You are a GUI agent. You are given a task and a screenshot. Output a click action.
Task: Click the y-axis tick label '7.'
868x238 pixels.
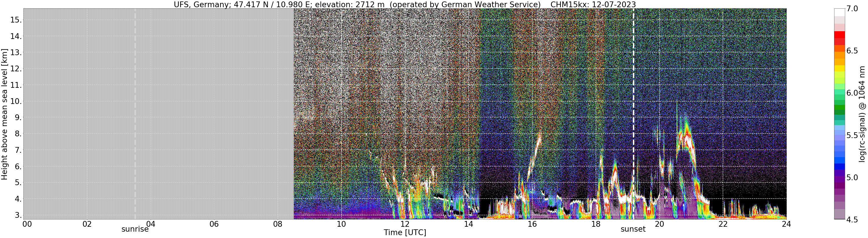tap(18, 150)
